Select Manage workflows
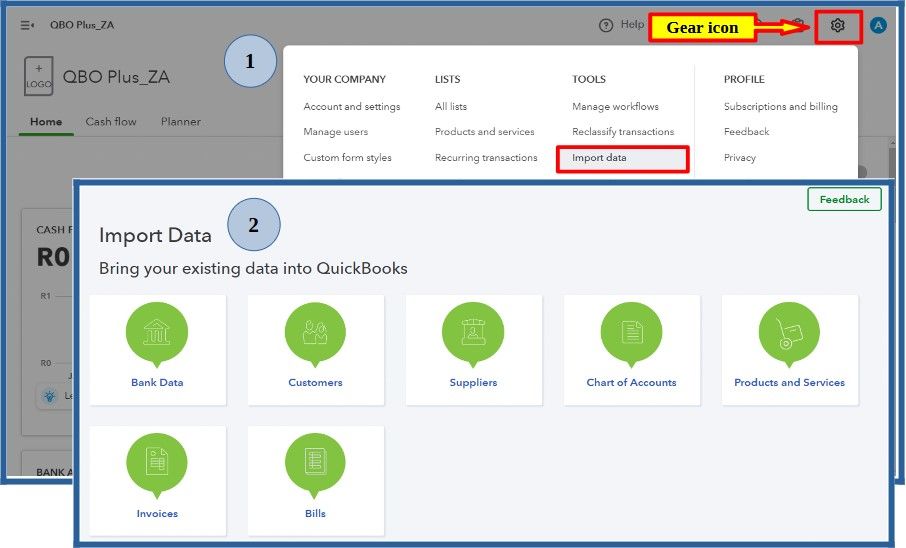The image size is (906, 548). coord(615,106)
